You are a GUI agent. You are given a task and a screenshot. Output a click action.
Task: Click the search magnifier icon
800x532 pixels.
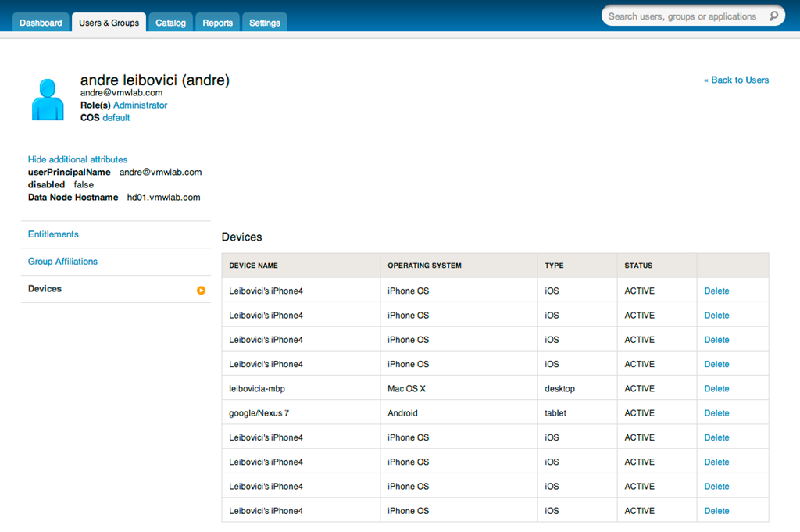coord(773,16)
